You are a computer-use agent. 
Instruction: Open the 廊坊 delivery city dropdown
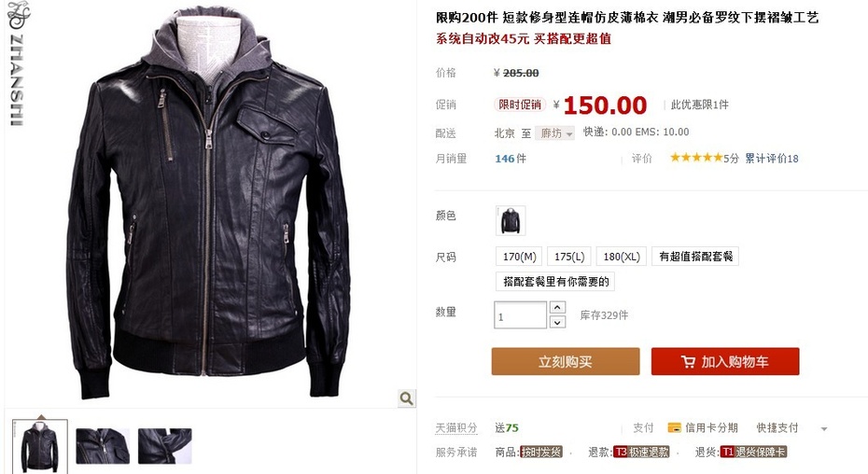(554, 132)
